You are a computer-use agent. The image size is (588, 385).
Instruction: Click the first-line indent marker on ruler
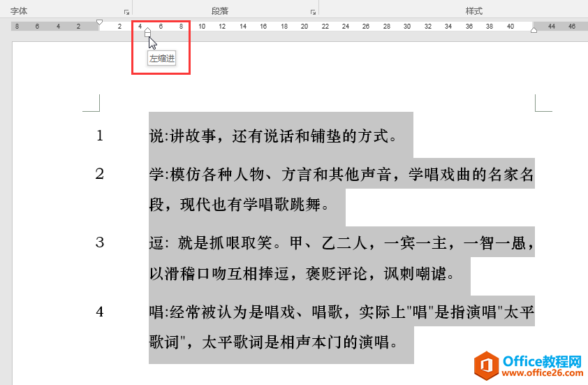(99, 22)
